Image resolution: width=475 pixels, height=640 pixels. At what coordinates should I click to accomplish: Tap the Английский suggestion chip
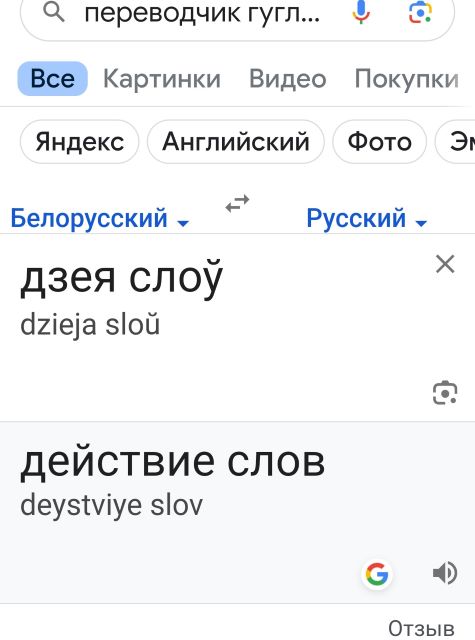click(236, 142)
